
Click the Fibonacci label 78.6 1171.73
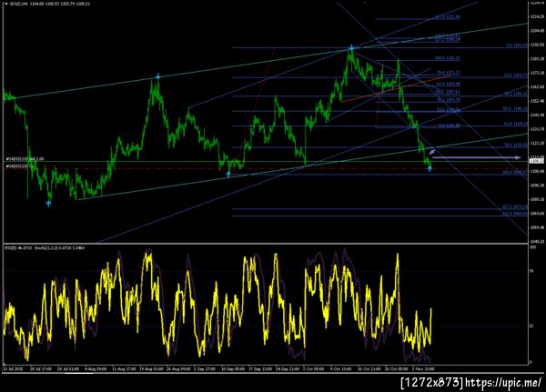click(x=448, y=73)
